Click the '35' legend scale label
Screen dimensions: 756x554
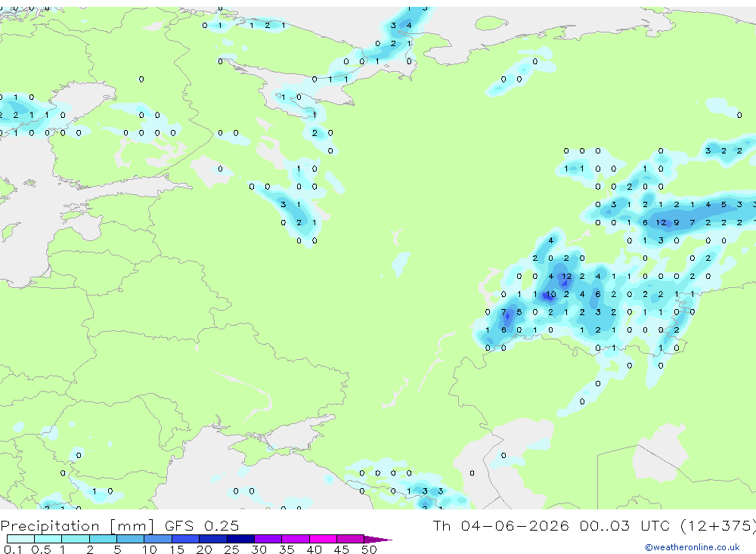(x=287, y=549)
